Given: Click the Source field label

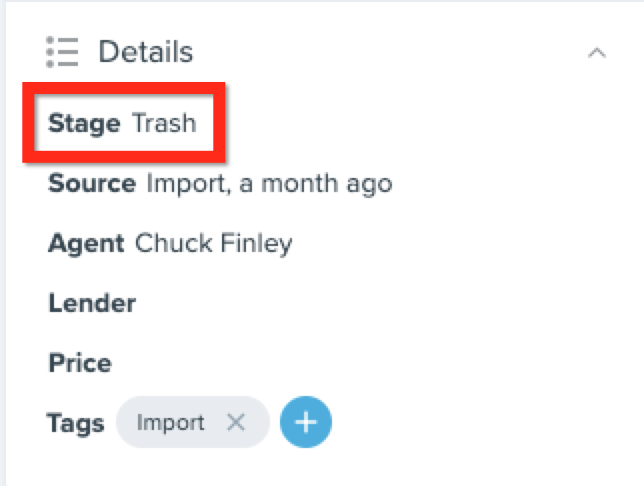Looking at the screenshot, I should click(x=92, y=183).
